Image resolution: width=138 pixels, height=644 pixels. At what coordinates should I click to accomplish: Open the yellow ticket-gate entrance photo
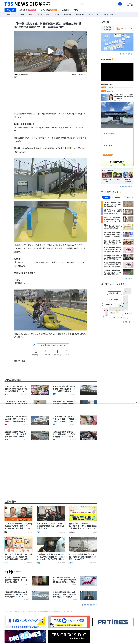pyautogui.click(x=51, y=221)
